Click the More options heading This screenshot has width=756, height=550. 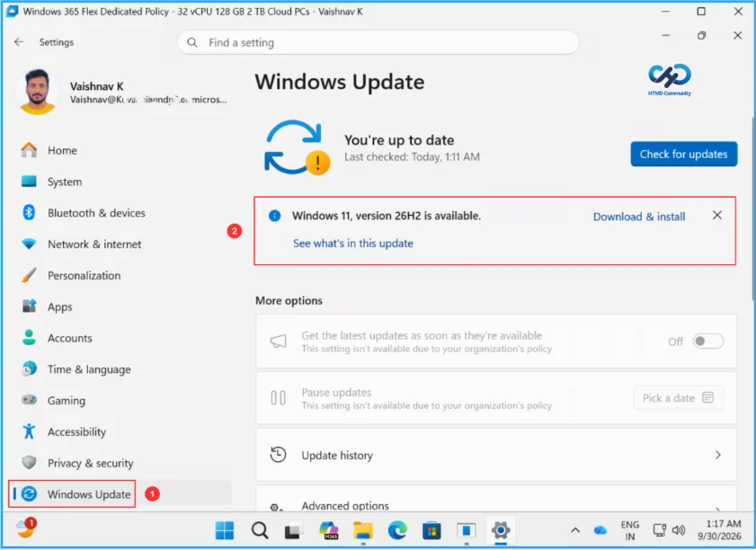click(289, 300)
